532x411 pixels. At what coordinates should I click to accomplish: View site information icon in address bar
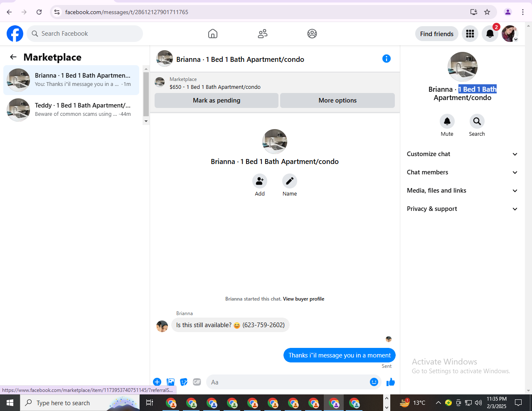coord(57,12)
